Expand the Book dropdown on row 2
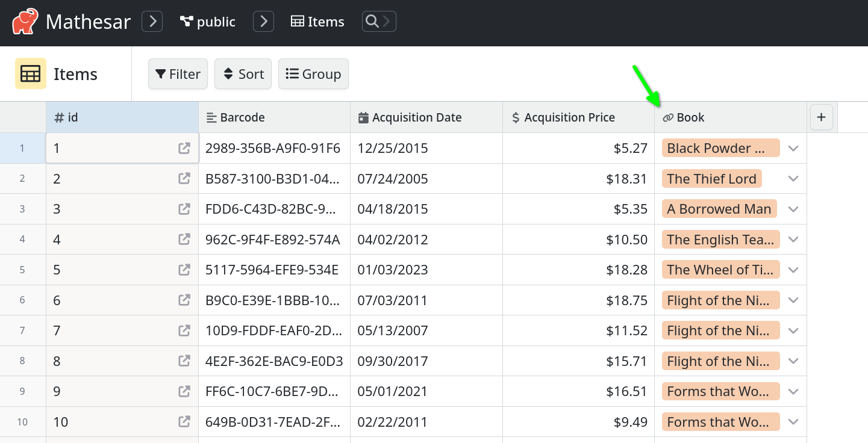Screen dimensions: 868x443 [793, 178]
